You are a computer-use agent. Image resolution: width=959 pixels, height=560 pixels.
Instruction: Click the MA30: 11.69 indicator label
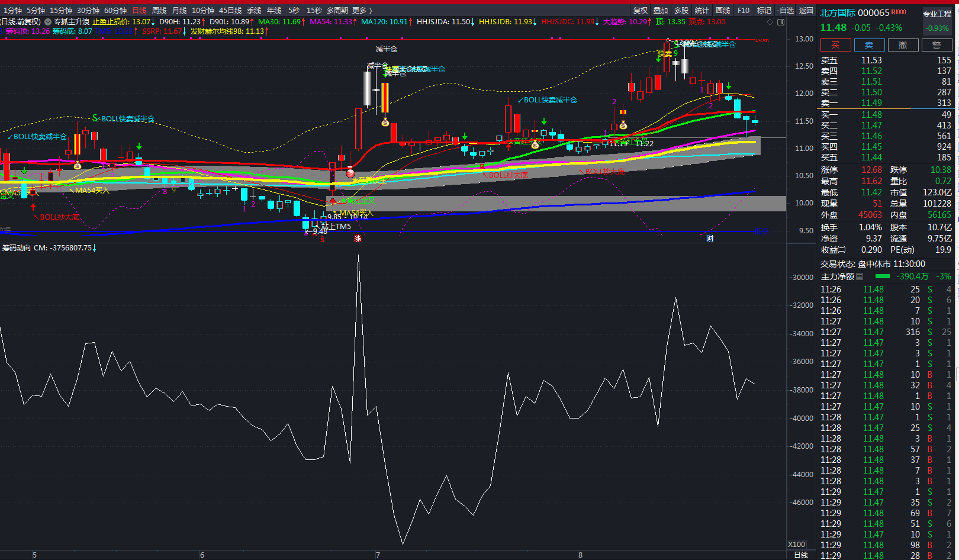click(282, 22)
